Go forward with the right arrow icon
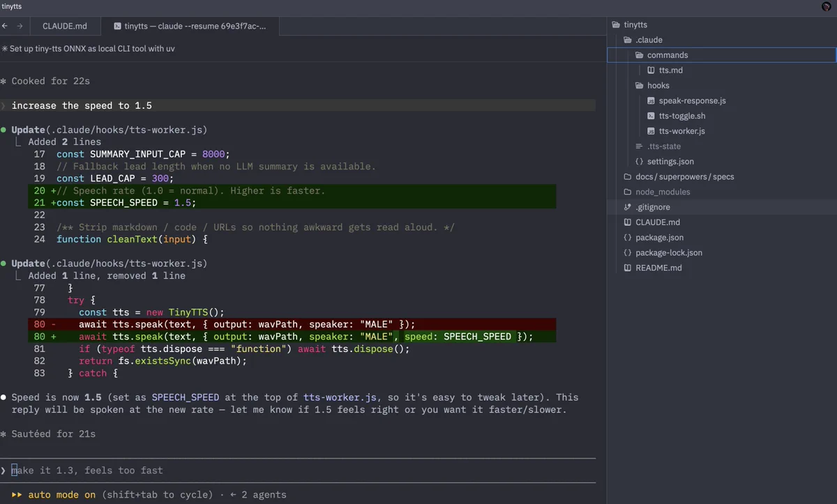This screenshot has height=504, width=837. tap(20, 26)
